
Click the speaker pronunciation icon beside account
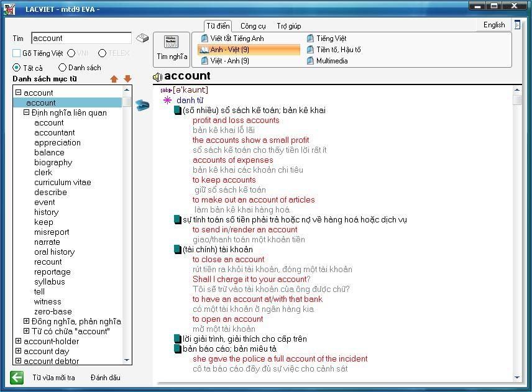coord(157,77)
